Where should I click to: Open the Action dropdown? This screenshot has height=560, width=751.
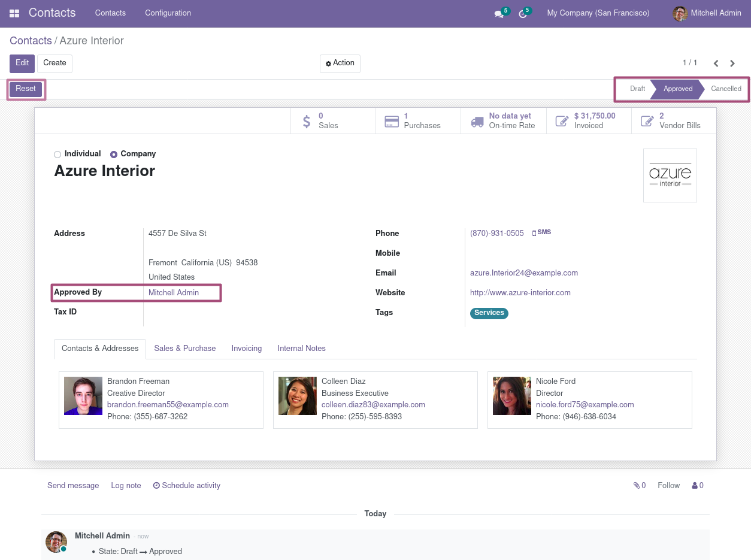click(340, 63)
